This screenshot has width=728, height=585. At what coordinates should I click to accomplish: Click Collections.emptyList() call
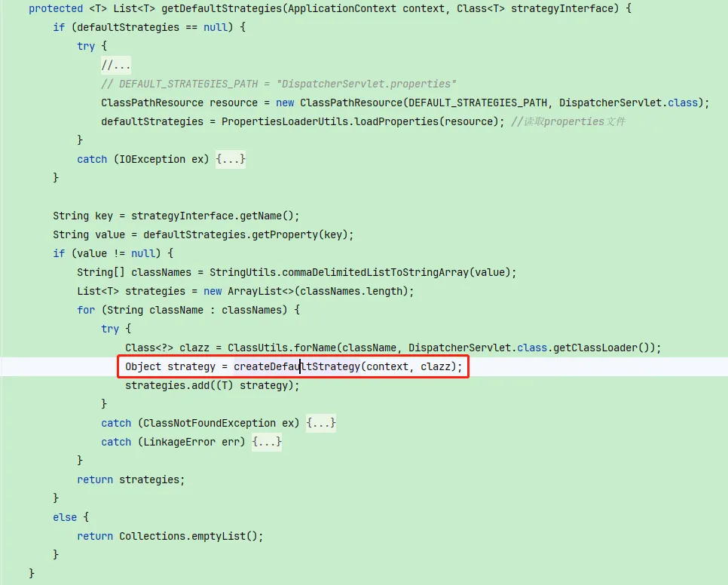(191, 536)
